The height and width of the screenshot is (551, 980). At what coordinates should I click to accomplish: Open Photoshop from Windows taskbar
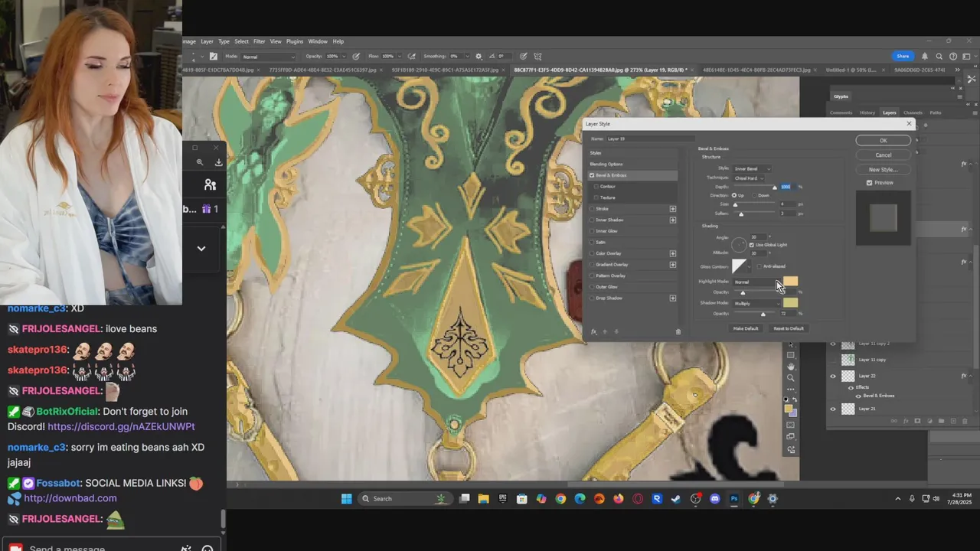[734, 499]
